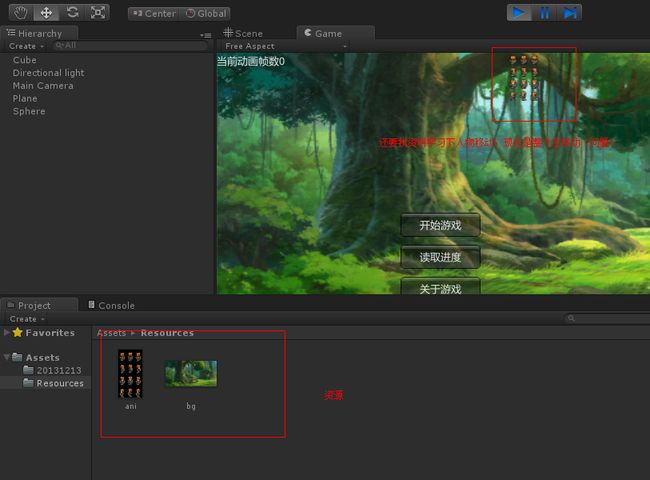Collapse the Assets folder tree

pos(6,357)
